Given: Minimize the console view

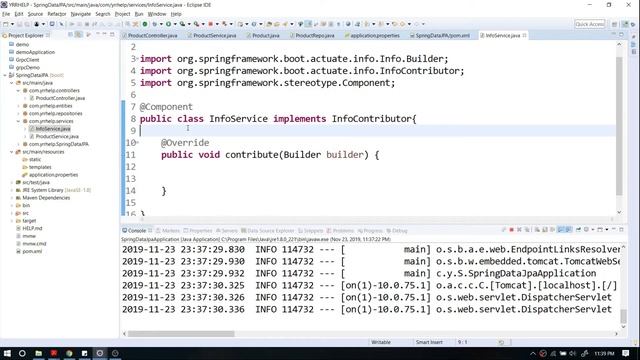Looking at the screenshot, I should (x=613, y=230).
